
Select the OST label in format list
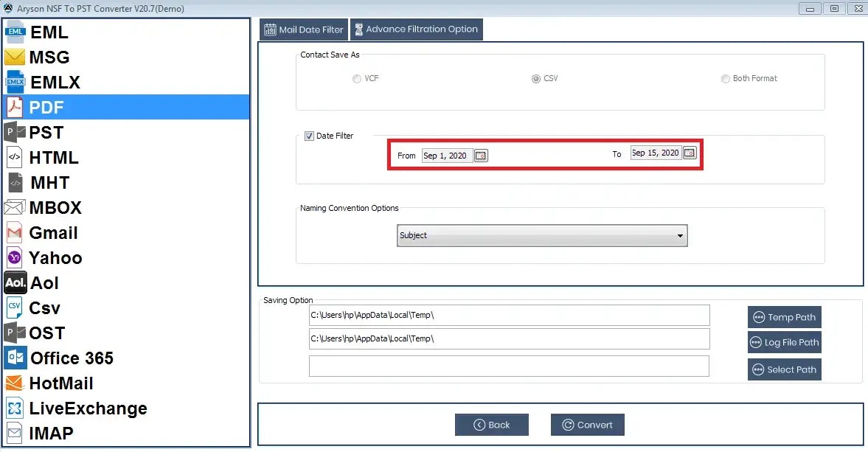coord(47,333)
